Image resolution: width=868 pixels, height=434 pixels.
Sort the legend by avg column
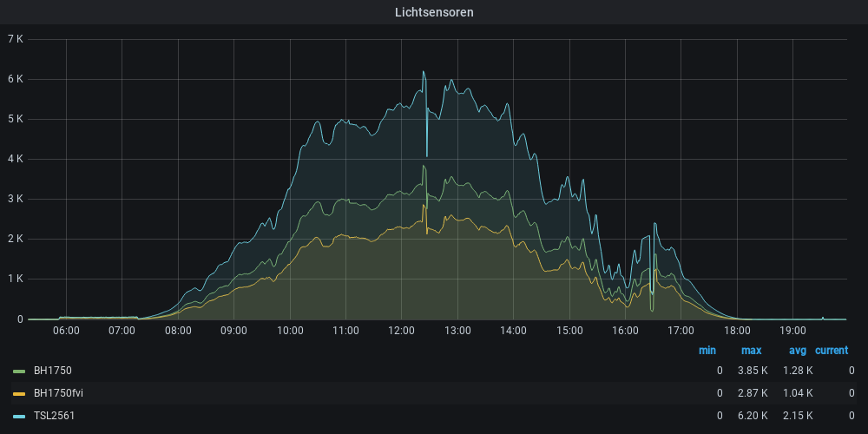coord(798,351)
